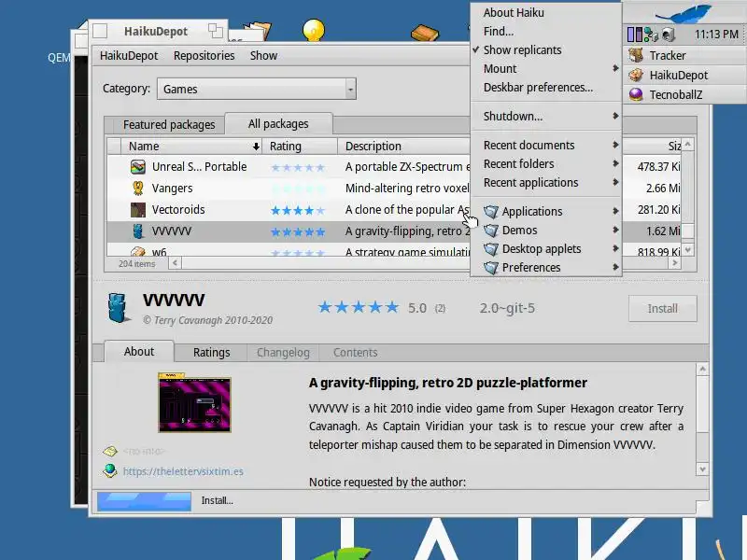Choose Find... from Deskbar menu
Viewport: 747px width, 560px height.
tap(546, 32)
